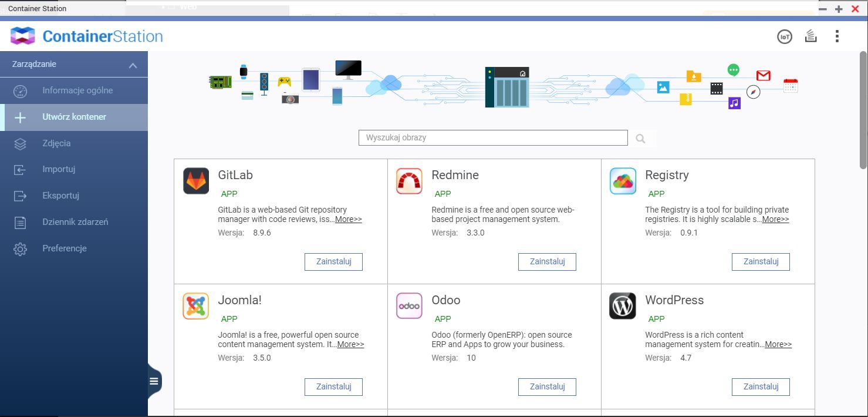This screenshot has height=417, width=868.
Task: Click Joomla! version 3.5.0 value
Action: [262, 358]
